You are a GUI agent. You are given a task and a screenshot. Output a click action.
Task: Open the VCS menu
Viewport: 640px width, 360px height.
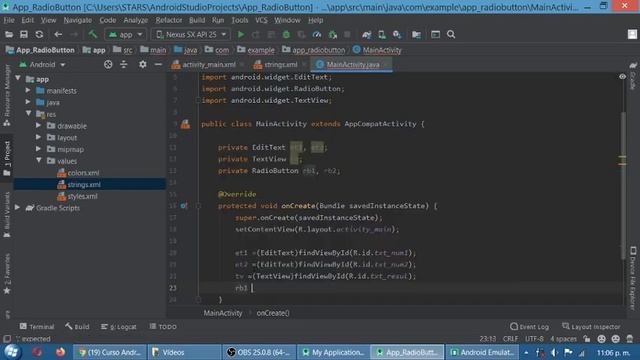pyautogui.click(x=261, y=20)
